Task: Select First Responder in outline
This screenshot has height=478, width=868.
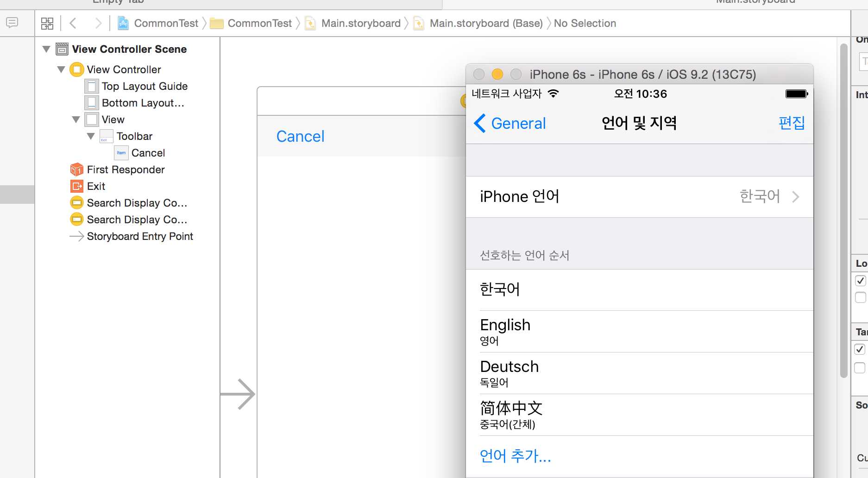Action: click(126, 170)
